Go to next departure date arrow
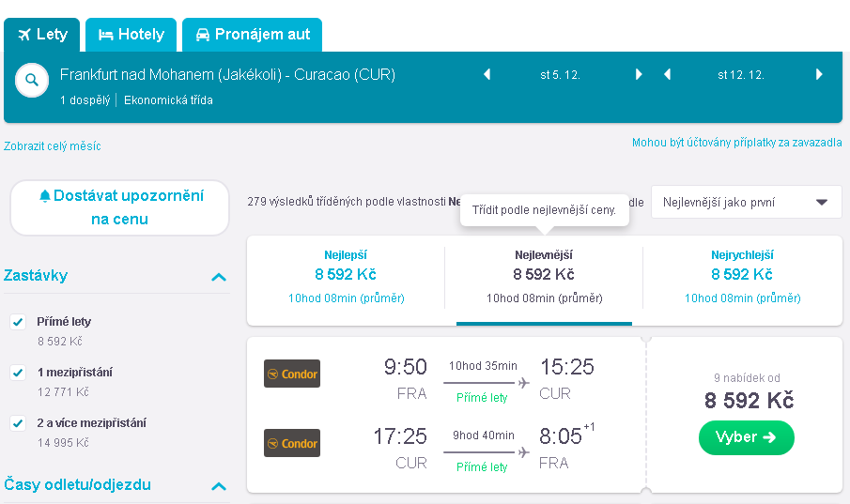 click(639, 74)
